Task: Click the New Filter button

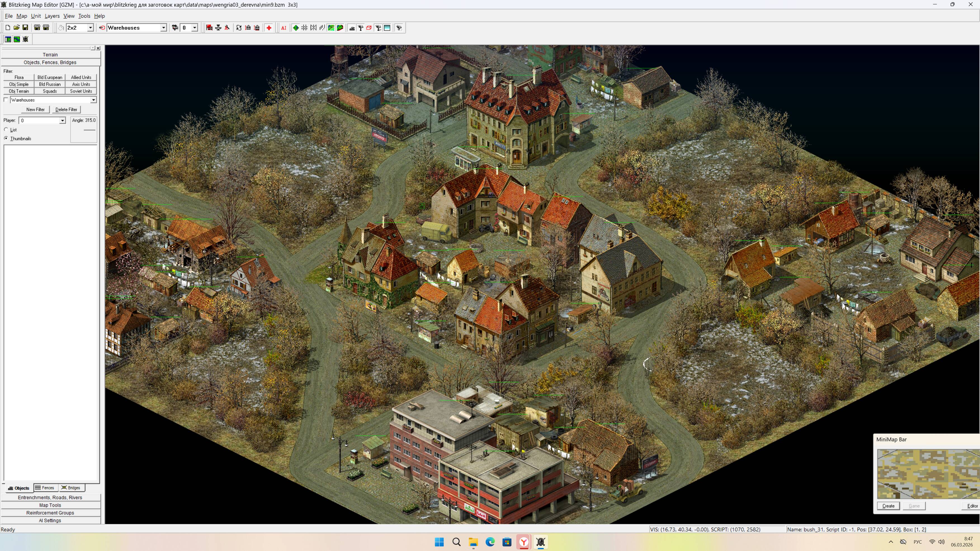Action: point(36,110)
